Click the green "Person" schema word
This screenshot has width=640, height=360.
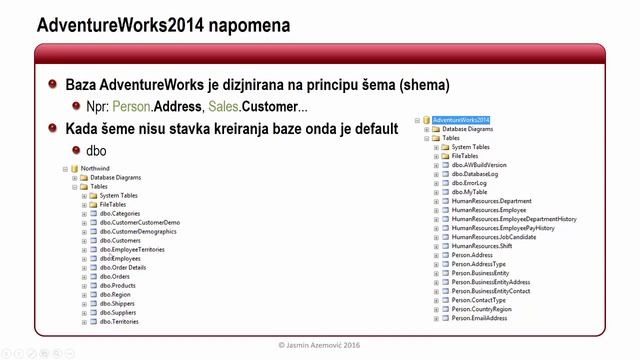(131, 107)
